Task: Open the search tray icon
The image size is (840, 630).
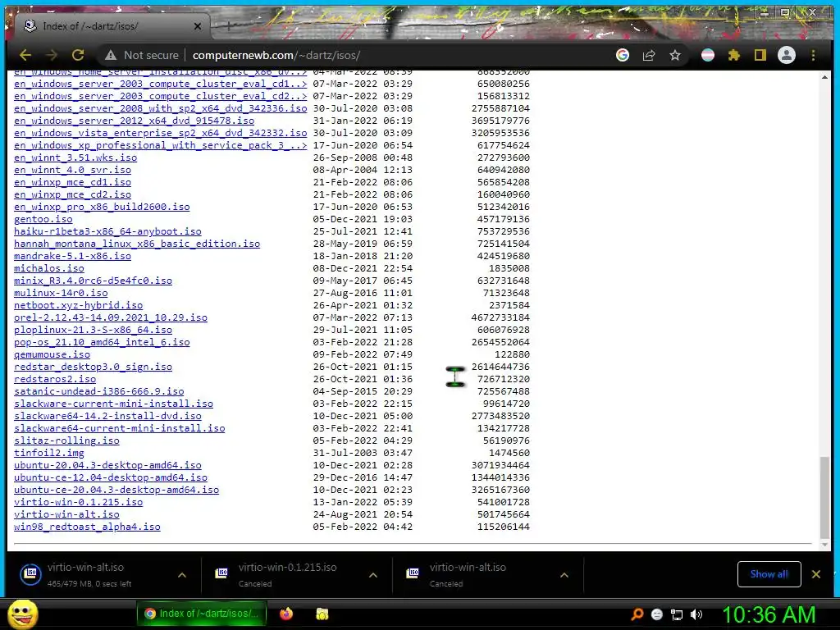Action: point(637,614)
